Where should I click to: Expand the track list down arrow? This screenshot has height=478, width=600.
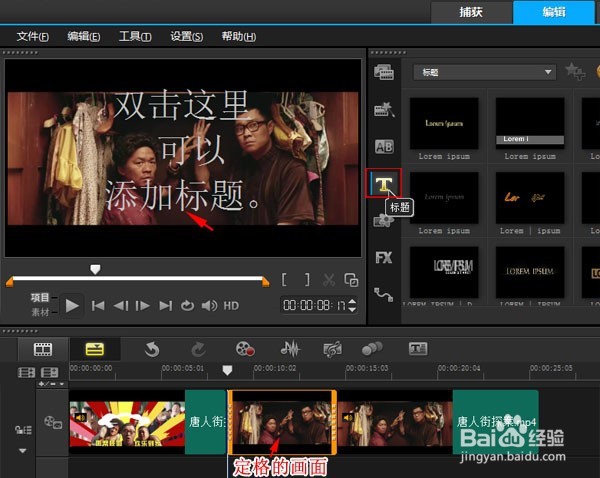click(23, 451)
